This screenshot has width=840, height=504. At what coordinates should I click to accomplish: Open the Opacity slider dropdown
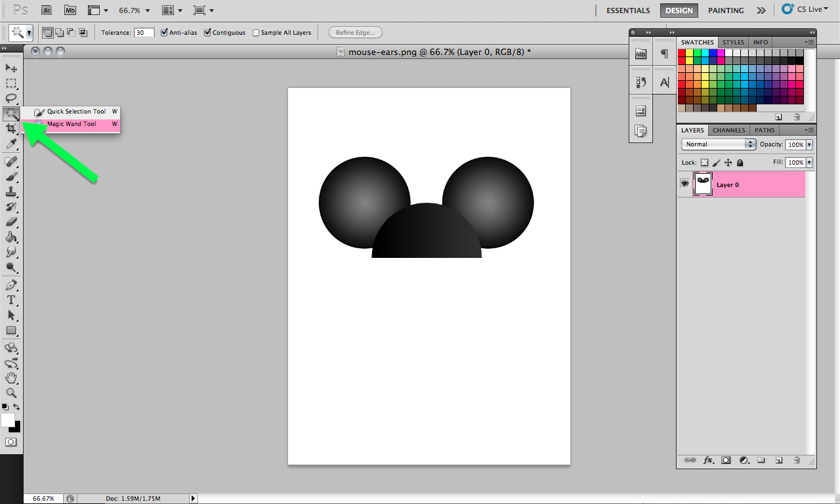pos(809,144)
